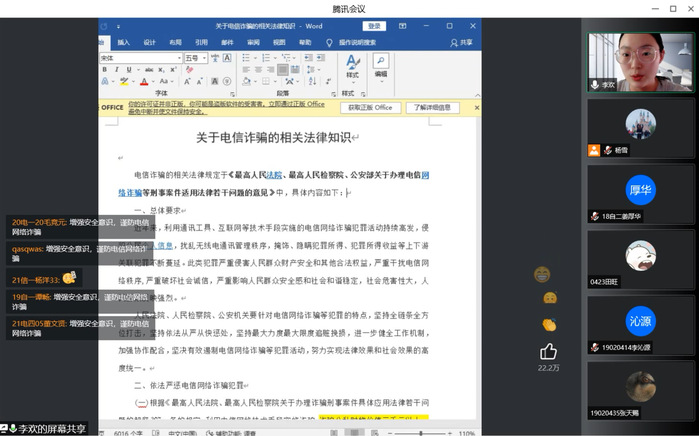699x436 pixels.
Task: Apply enclosed character icon
Action: coord(227,81)
